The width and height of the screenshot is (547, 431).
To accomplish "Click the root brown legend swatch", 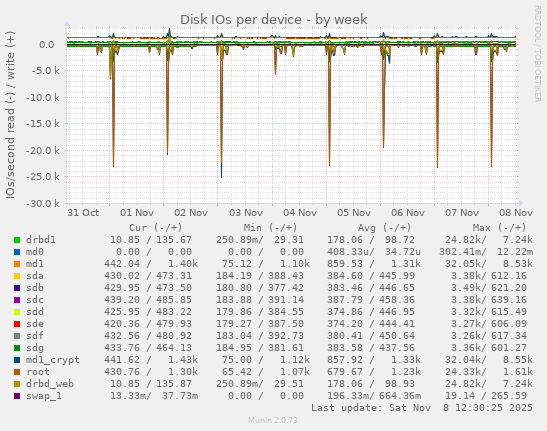I will tap(17, 372).
